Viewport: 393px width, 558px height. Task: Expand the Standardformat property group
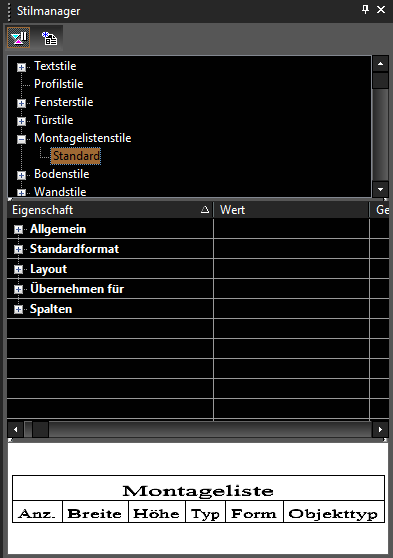pos(19,249)
